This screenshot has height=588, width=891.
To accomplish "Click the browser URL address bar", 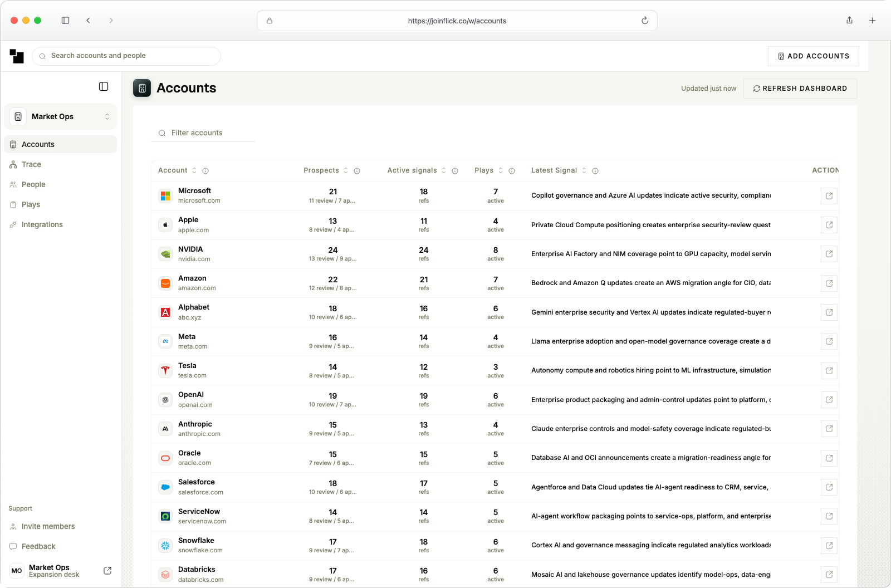I will click(457, 21).
